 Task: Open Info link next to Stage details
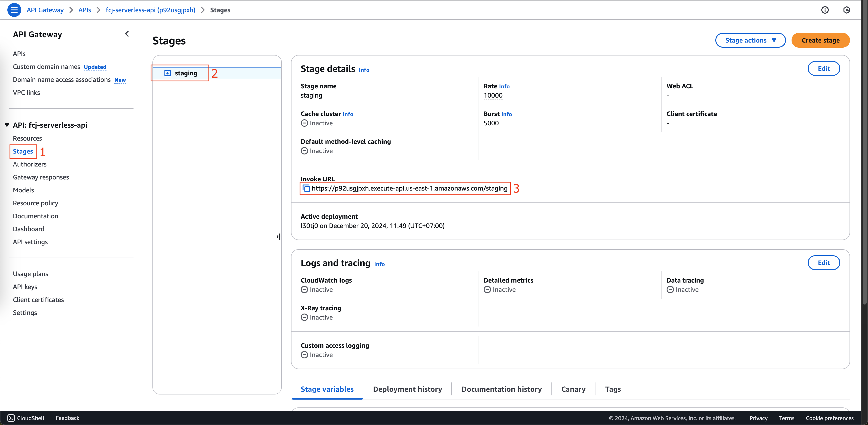[x=364, y=70]
